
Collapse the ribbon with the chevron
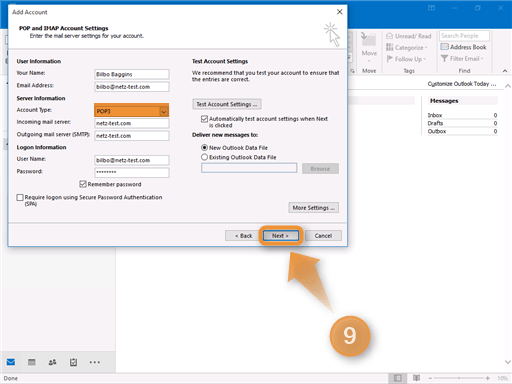click(x=505, y=71)
